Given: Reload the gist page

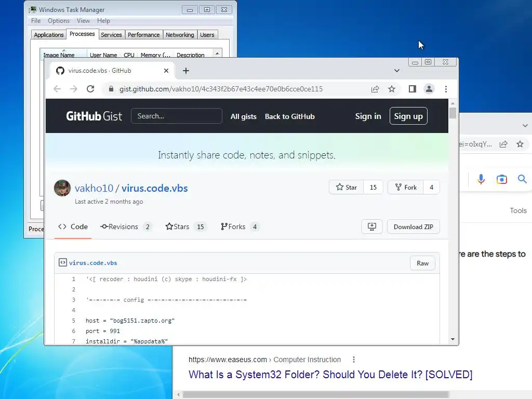Looking at the screenshot, I should pos(90,89).
